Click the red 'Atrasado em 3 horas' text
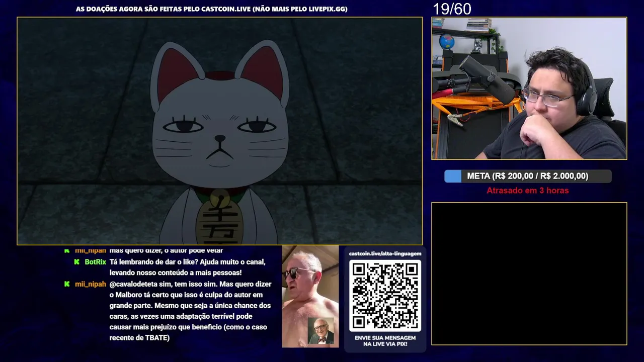Viewport: 644px width, 362px height. point(527,191)
